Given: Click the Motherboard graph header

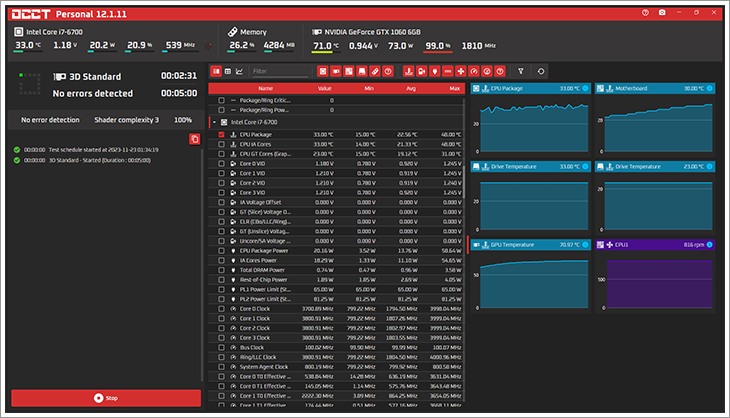Looking at the screenshot, I should (655, 88).
